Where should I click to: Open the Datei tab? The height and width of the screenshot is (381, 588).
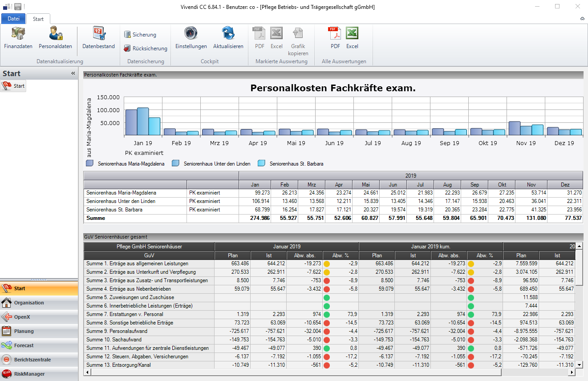click(13, 19)
